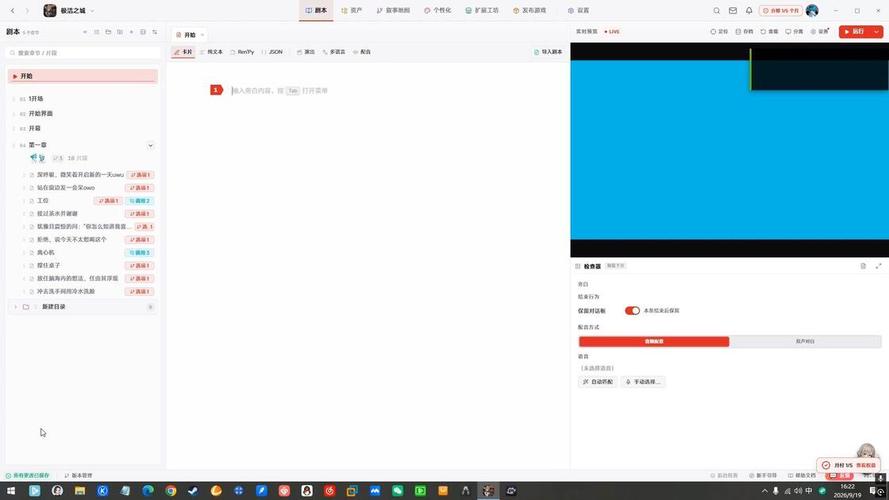This screenshot has width=889, height=500.
Task: Click the 存档 button in preview toolbar
Action: 744,32
